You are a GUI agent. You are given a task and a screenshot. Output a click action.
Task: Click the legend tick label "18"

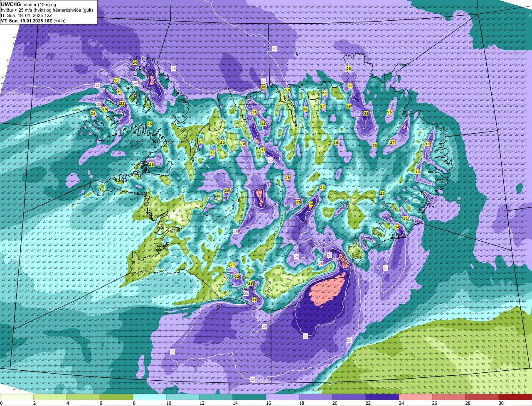coord(302,403)
